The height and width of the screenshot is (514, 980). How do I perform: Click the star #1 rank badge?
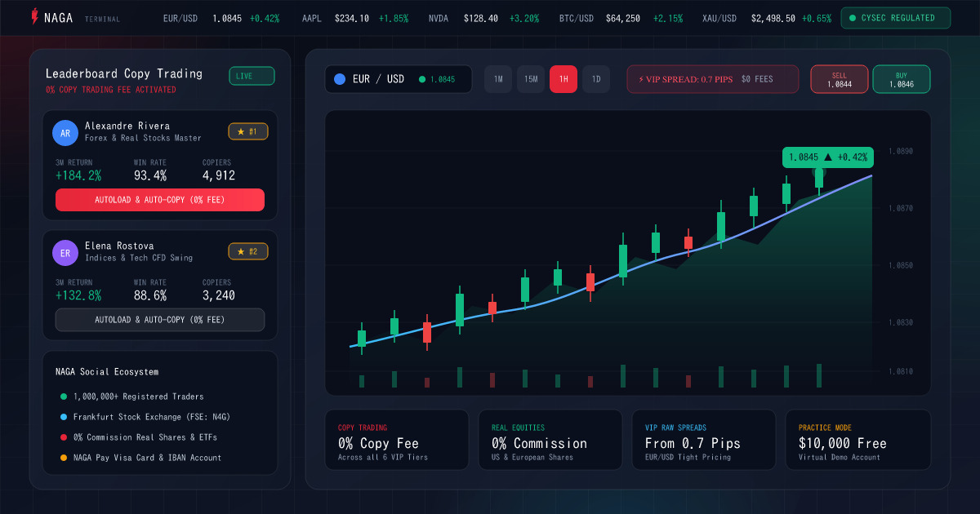[248, 131]
